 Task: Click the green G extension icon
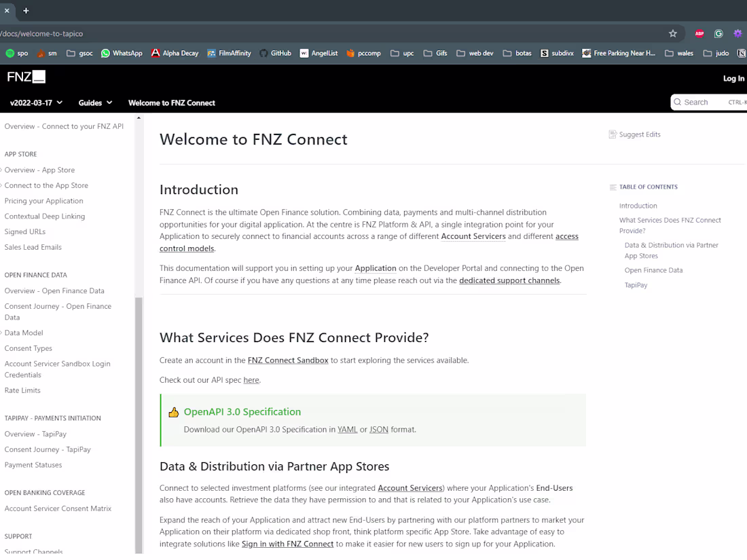coord(718,33)
